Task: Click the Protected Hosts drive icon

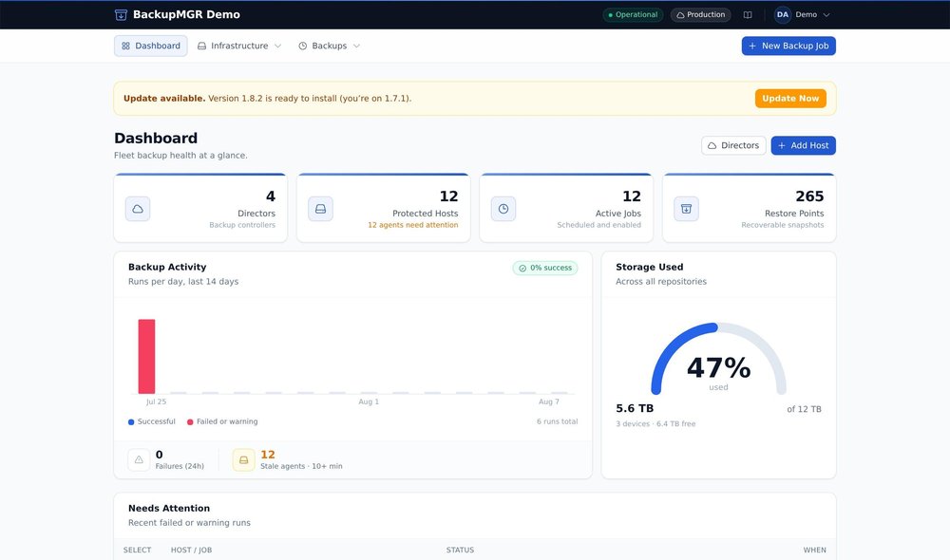Action: [320, 209]
